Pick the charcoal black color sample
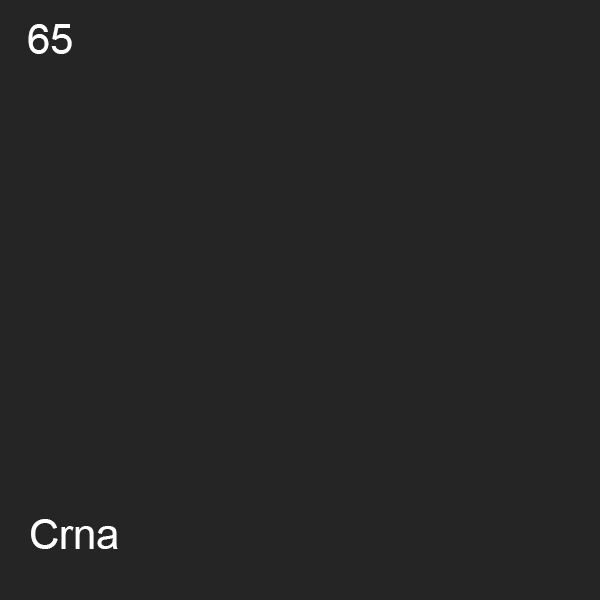This screenshot has width=600, height=600. 300,300
